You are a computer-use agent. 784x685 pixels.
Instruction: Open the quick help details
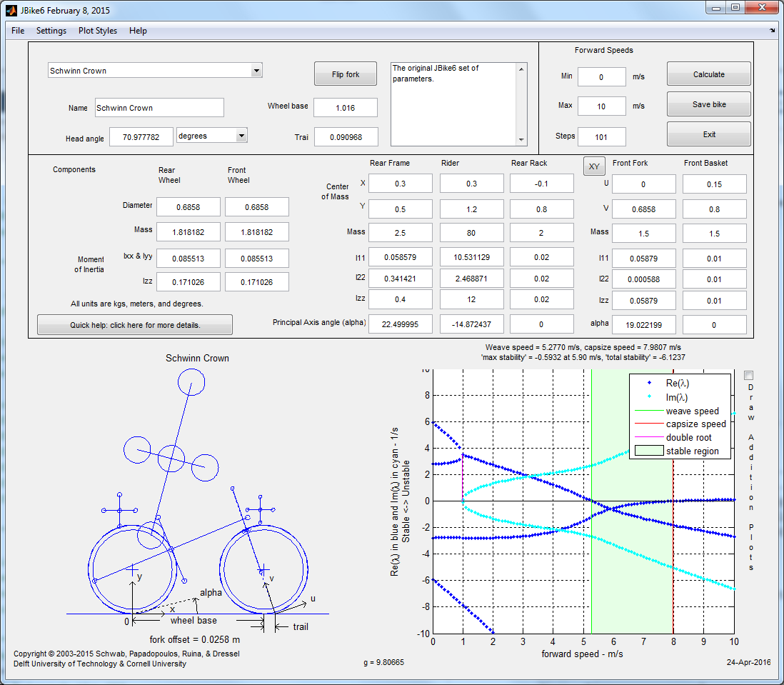coord(134,324)
